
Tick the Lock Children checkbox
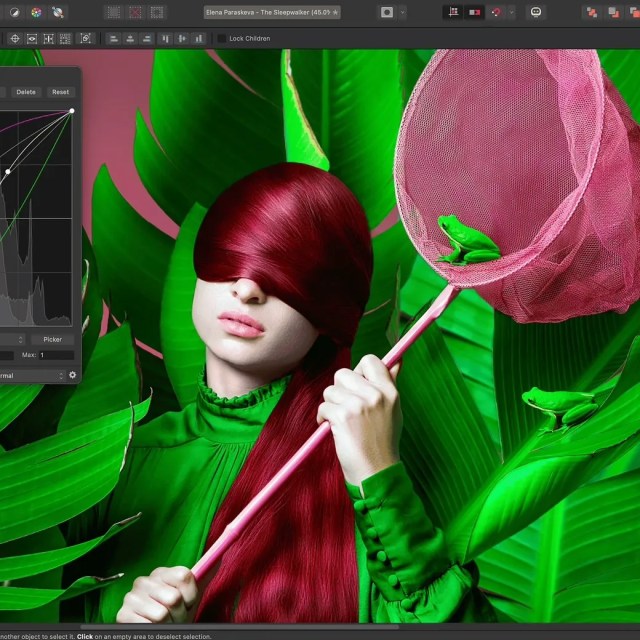[222, 38]
